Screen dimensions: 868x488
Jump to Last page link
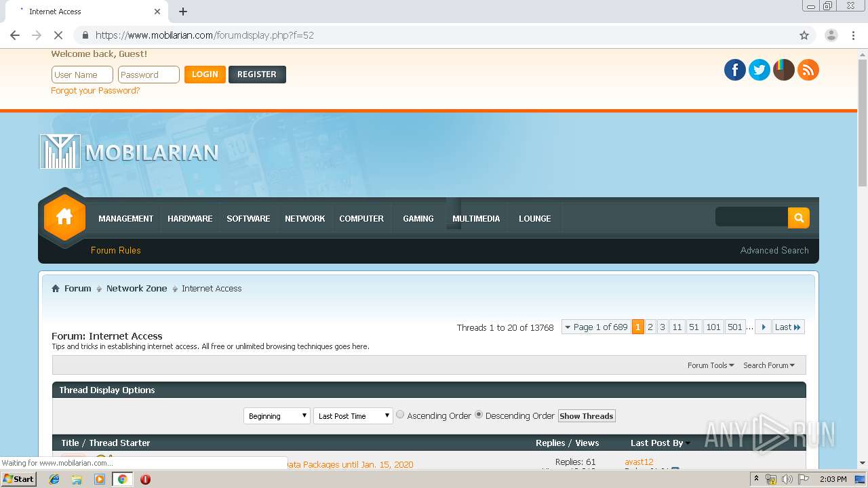click(x=788, y=327)
